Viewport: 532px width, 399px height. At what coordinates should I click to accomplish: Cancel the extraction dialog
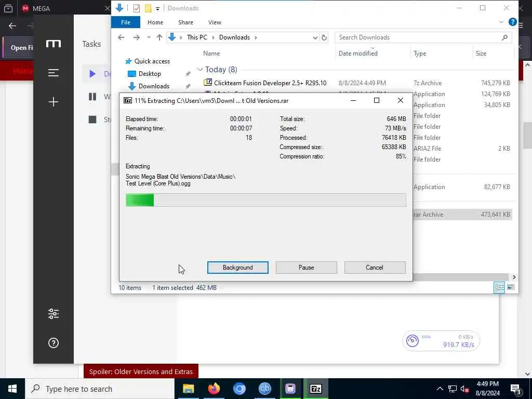(375, 268)
